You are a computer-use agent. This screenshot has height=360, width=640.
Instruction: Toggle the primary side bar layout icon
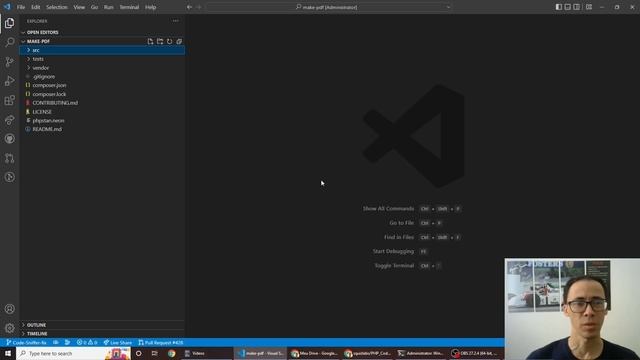click(x=559, y=7)
